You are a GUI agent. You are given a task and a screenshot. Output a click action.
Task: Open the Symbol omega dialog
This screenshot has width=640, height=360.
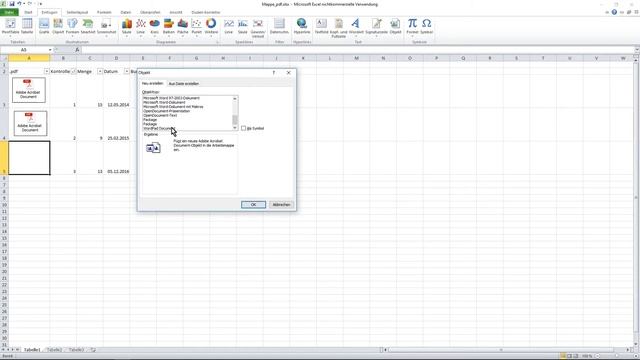click(x=427, y=26)
